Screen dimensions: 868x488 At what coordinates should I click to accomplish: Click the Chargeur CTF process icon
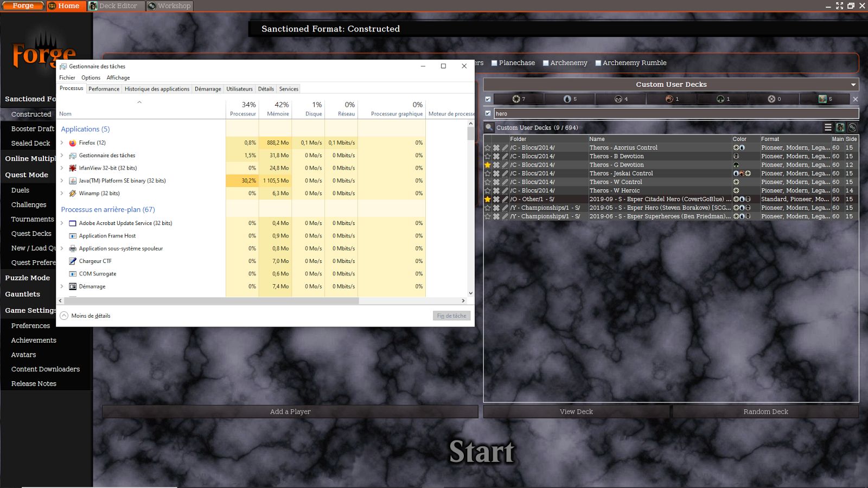click(73, 261)
